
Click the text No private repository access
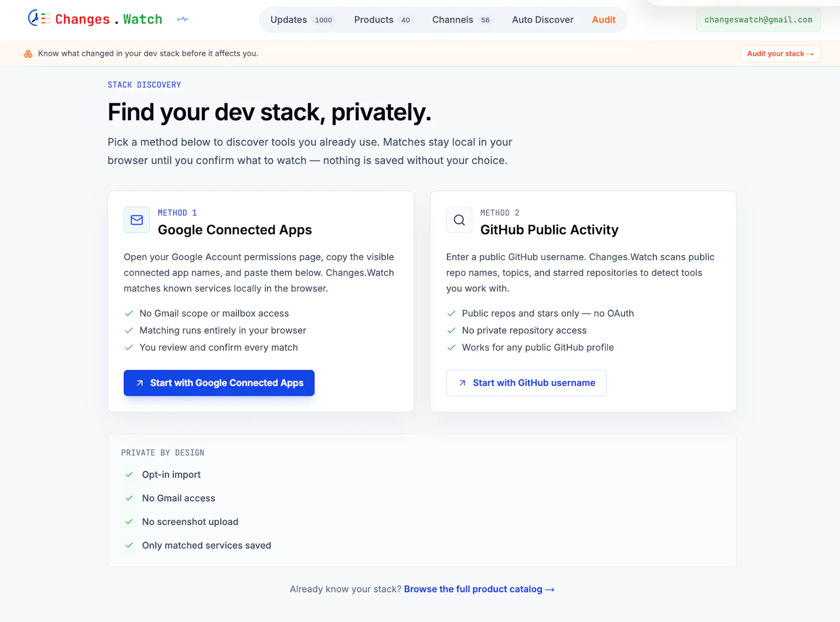[524, 331]
